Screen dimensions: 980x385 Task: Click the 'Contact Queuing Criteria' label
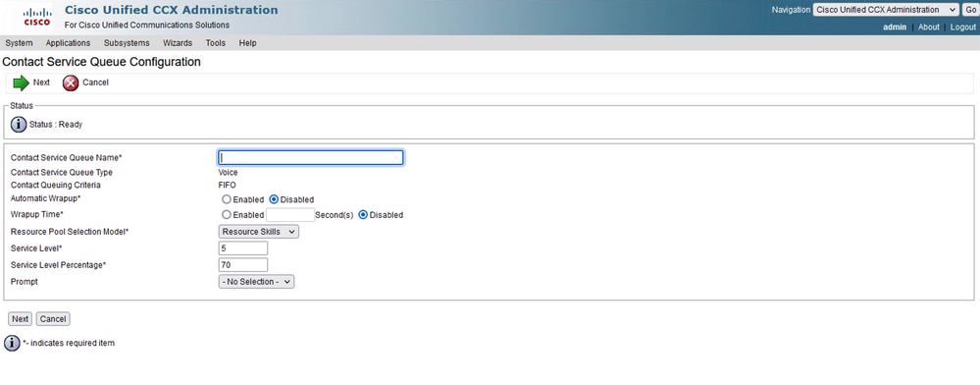[x=56, y=186]
